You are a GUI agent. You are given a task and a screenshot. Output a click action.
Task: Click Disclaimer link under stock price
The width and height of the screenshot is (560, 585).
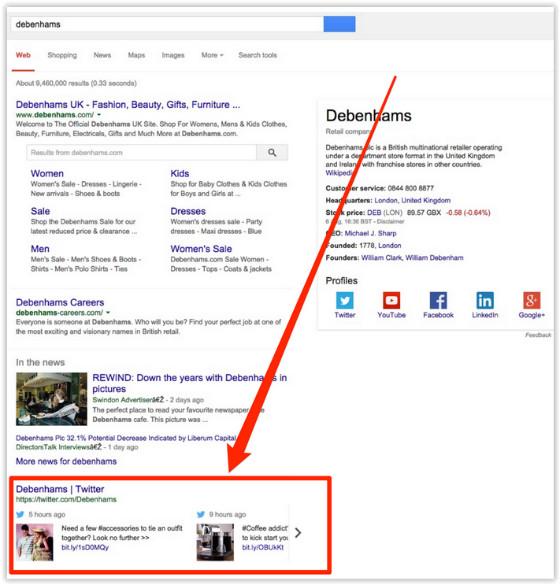(390, 222)
